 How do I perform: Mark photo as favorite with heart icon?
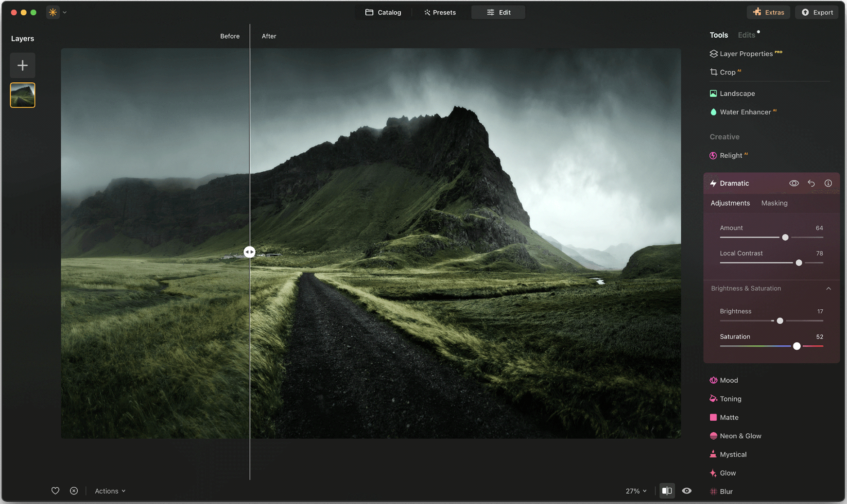tap(55, 491)
